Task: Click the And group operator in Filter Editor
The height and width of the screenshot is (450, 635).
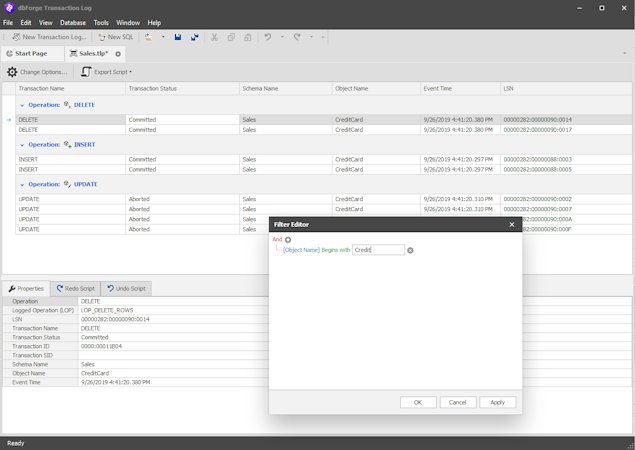Action: 277,239
